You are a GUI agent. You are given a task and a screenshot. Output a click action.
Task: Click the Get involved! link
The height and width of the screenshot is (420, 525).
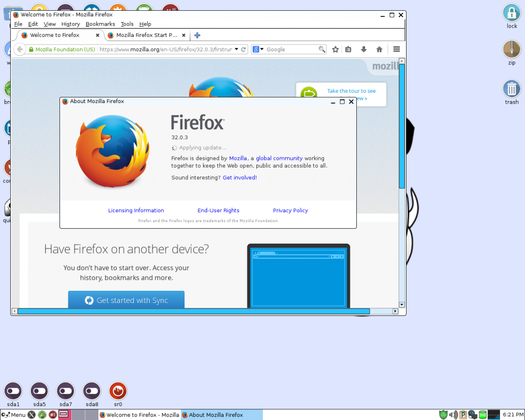240,177
